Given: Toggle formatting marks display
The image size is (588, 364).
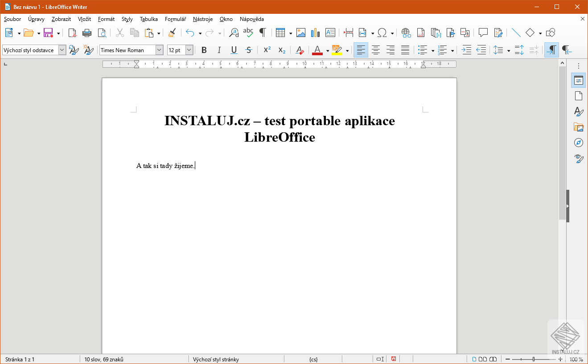Looking at the screenshot, I should tap(263, 33).
